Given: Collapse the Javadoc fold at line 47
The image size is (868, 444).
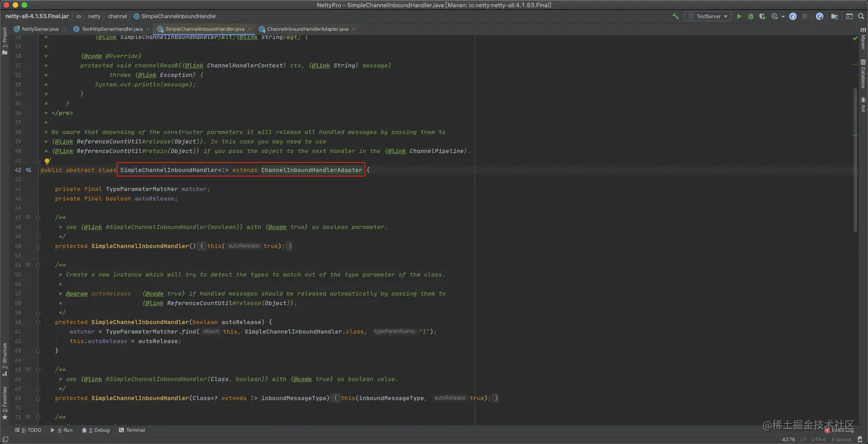Looking at the screenshot, I should pyautogui.click(x=38, y=218).
